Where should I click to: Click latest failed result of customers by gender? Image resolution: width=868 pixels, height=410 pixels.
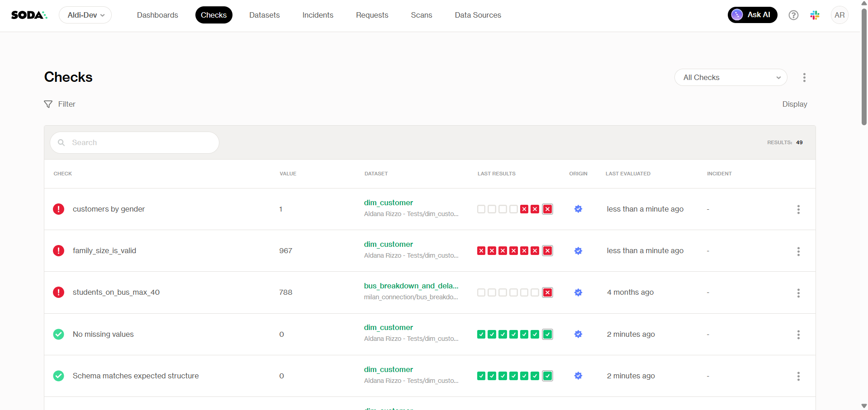pos(547,209)
